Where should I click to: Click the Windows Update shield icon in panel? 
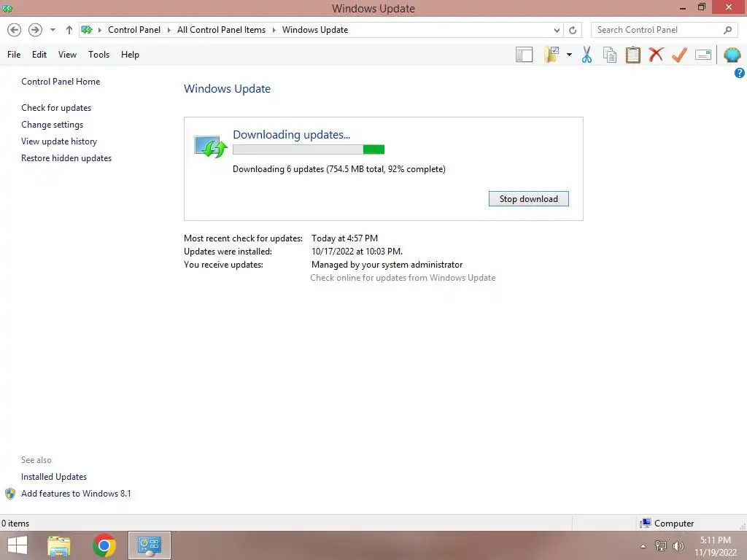point(210,146)
